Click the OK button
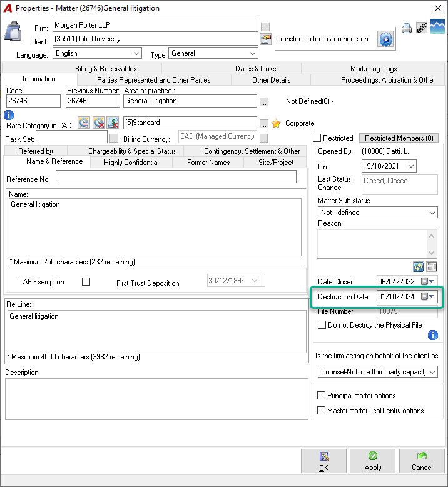The height and width of the screenshot is (487, 448). [x=323, y=461]
